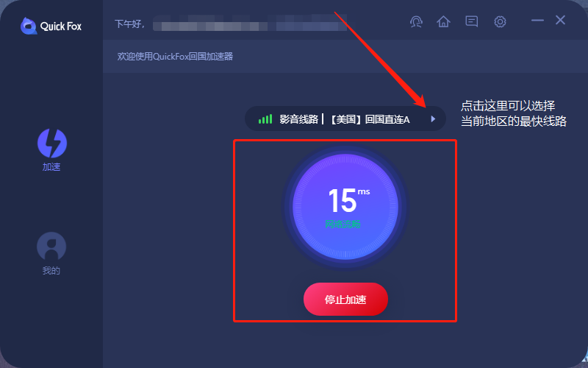Open the 我的 profile avatar icon
Viewport: 588px width, 368px height.
tap(51, 247)
